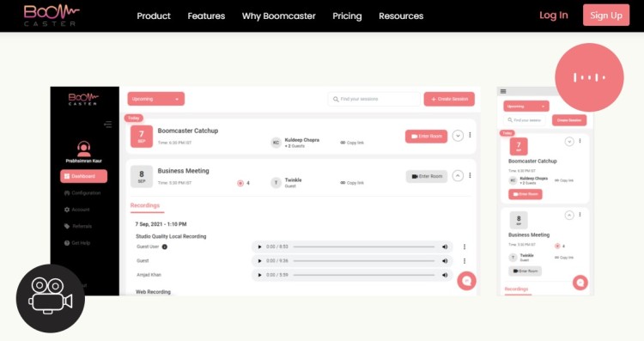
Task: Click the search field in the mobile preview
Action: click(525, 120)
